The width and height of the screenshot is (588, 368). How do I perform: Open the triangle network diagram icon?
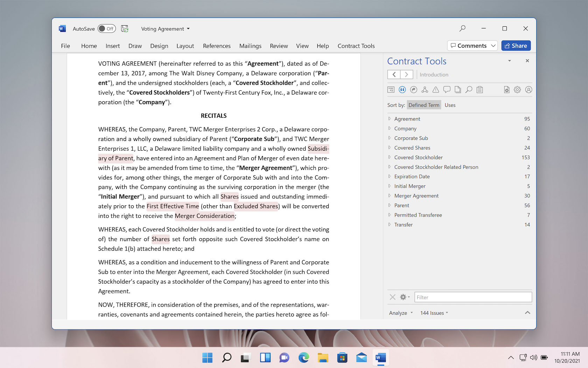[x=425, y=90]
